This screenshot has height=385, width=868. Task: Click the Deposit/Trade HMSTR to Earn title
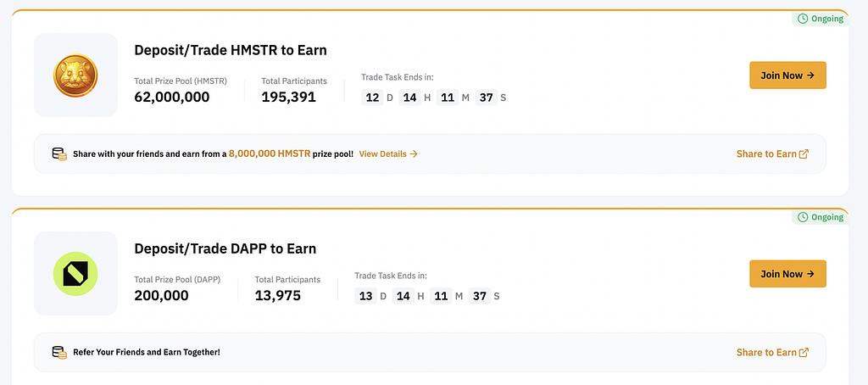(x=231, y=50)
